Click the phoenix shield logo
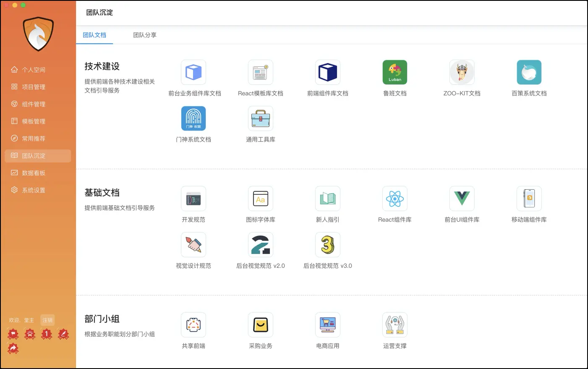The height and width of the screenshot is (369, 588). pos(38,34)
